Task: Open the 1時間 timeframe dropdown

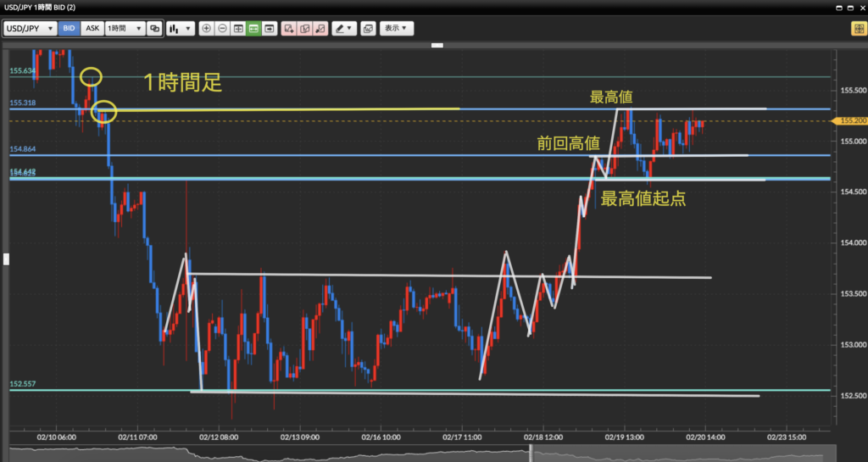Action: (125, 28)
